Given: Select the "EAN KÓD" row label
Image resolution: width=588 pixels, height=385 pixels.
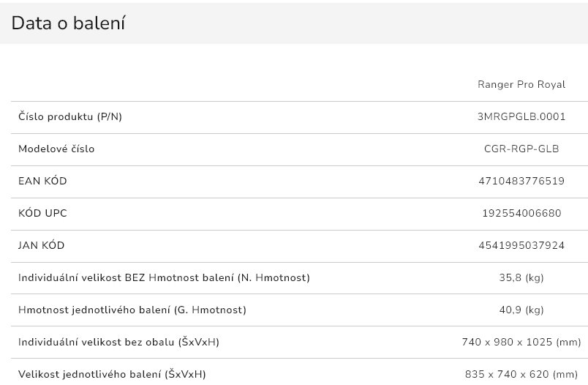Looking at the screenshot, I should click(42, 181).
